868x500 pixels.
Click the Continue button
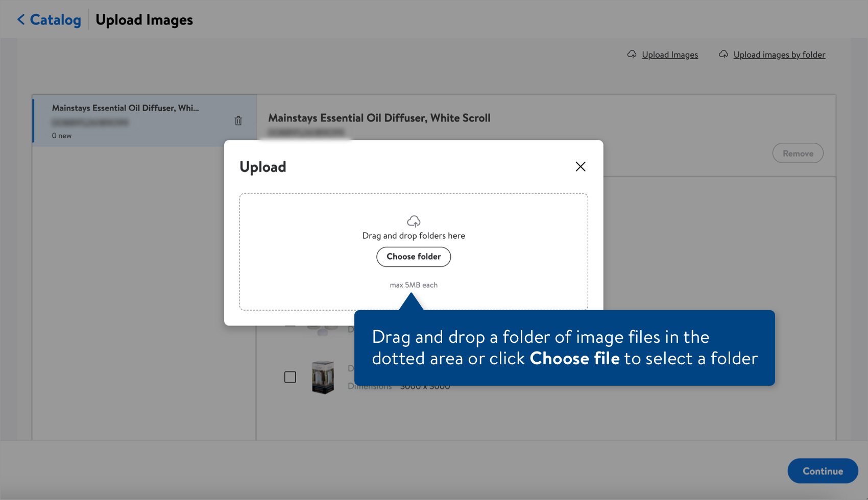pyautogui.click(x=823, y=471)
